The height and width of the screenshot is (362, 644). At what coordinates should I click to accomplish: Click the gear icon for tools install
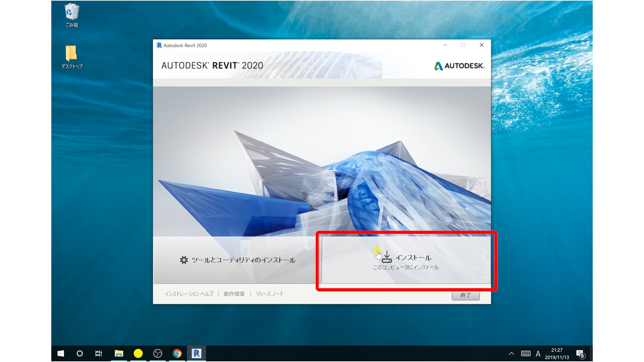pos(184,260)
